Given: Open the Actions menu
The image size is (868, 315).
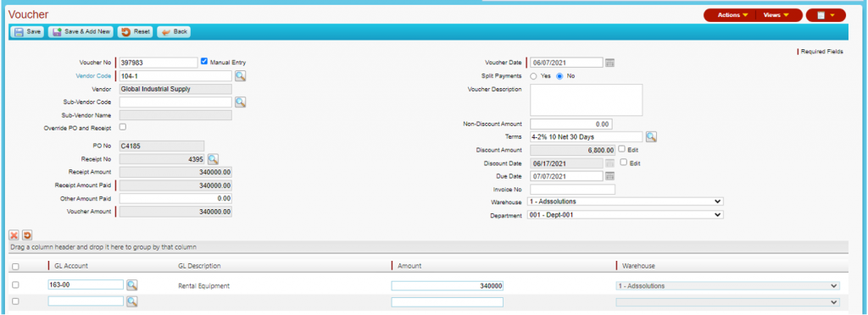Looking at the screenshot, I should click(x=732, y=15).
